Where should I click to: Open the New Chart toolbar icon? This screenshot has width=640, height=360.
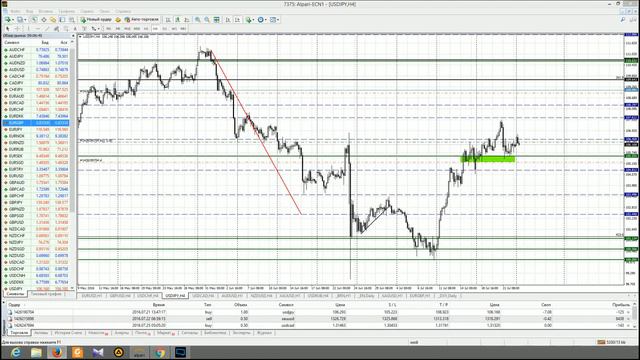(x=8, y=20)
